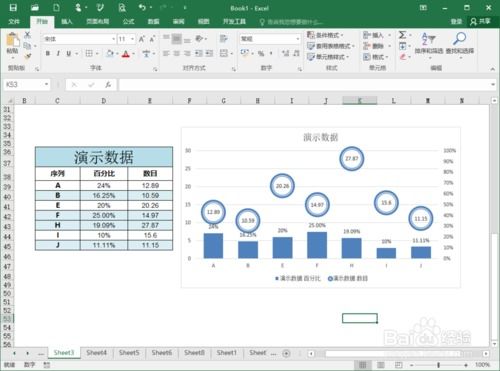Toggle Wrap Text for cell
This screenshot has height=371, width=500.
click(224, 39)
